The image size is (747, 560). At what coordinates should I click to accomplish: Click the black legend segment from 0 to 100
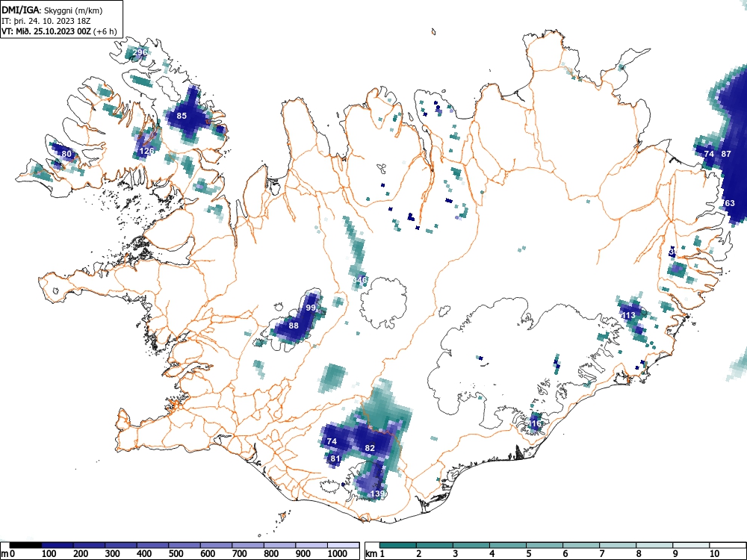(x=25, y=545)
